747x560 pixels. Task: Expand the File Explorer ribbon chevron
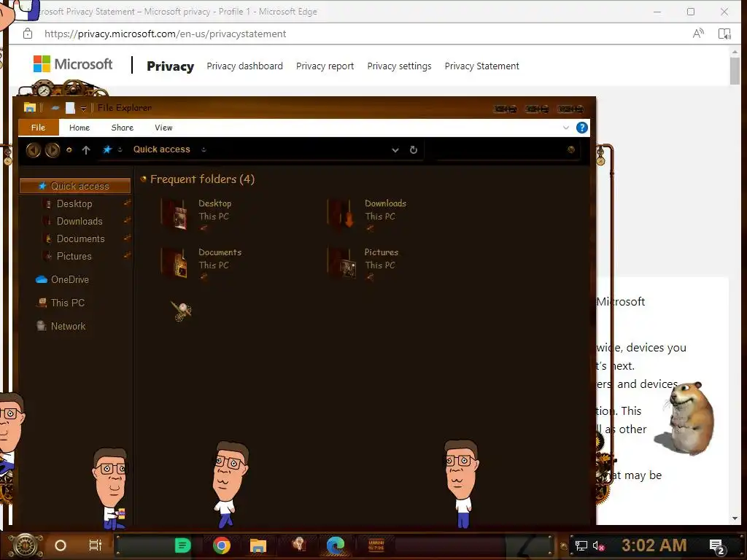pyautogui.click(x=566, y=128)
